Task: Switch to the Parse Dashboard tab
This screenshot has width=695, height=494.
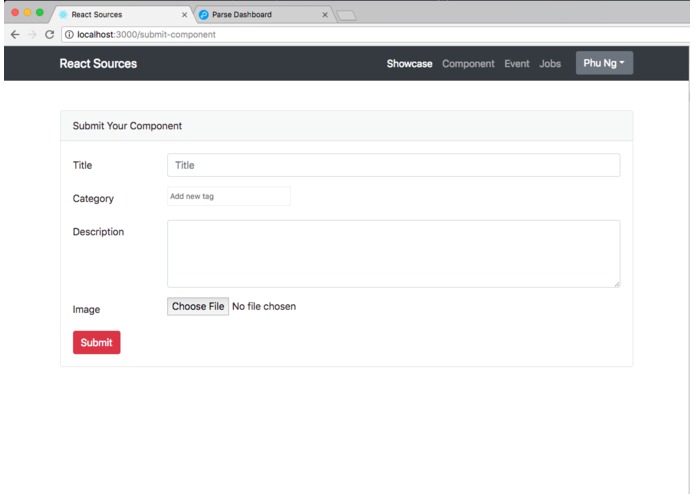Action: point(263,15)
